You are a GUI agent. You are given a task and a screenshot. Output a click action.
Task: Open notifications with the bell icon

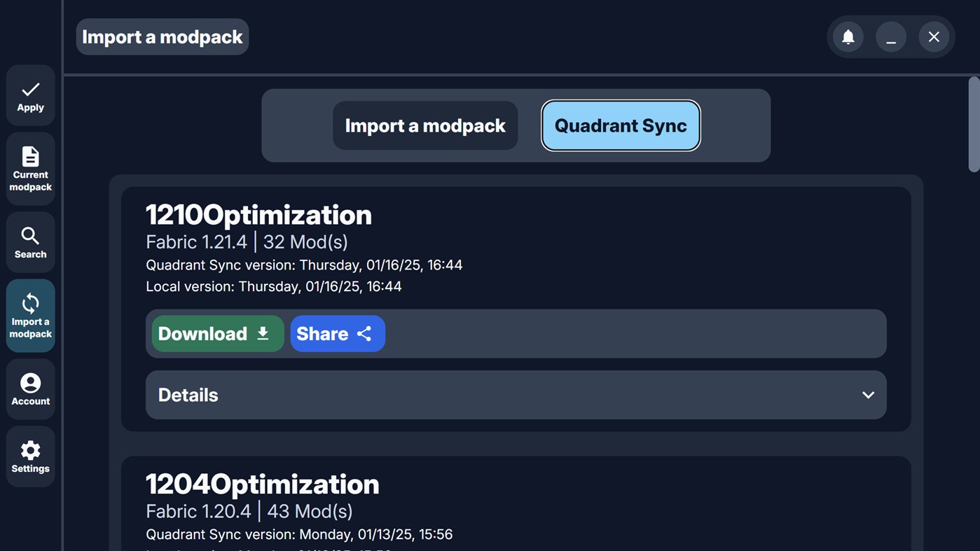point(848,37)
